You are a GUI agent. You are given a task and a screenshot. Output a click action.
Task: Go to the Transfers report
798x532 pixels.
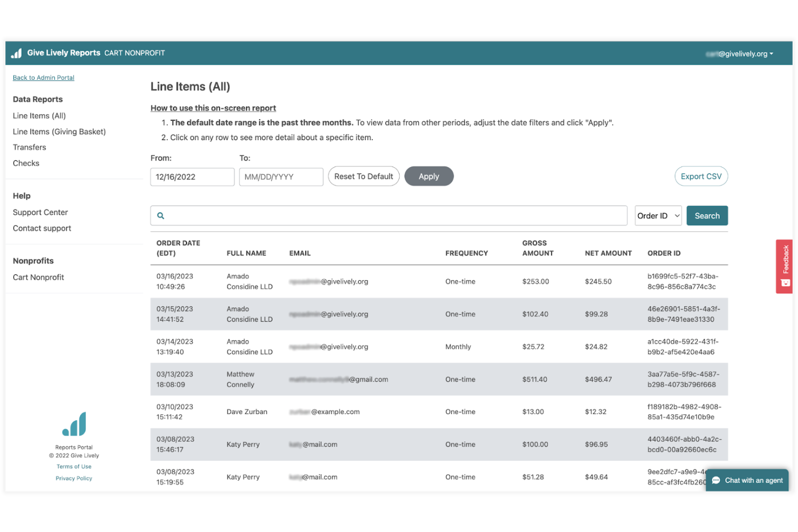click(30, 147)
